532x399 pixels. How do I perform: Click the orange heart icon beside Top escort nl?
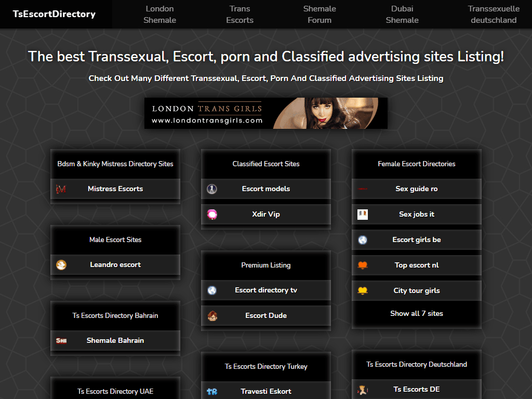click(363, 265)
